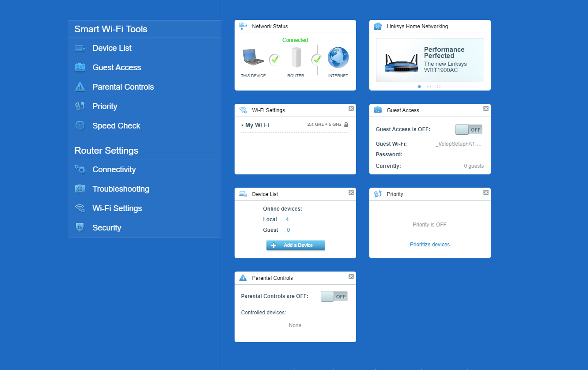Click the Add a Device button
This screenshot has width=588, height=370.
296,245
